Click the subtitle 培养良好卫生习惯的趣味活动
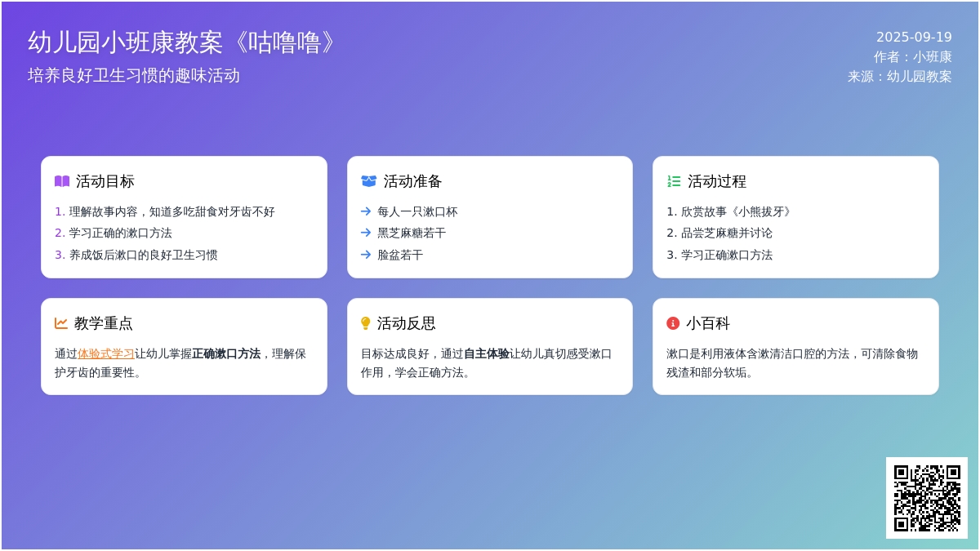 (x=134, y=75)
